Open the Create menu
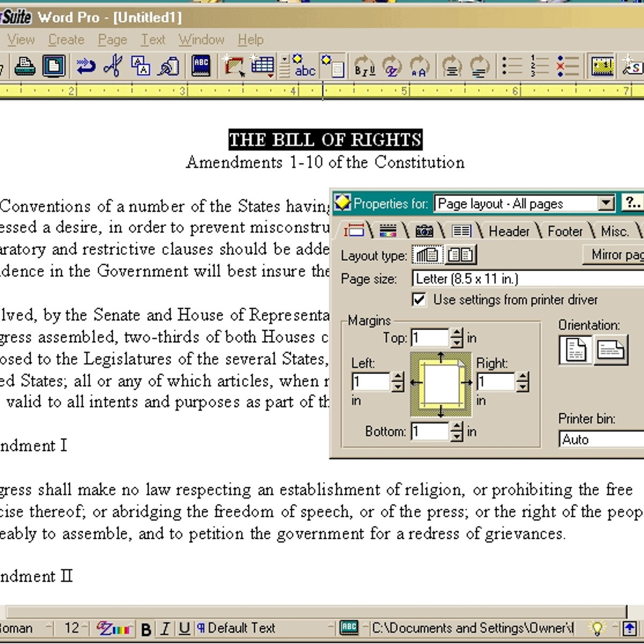The height and width of the screenshot is (644, 644). pos(65,40)
